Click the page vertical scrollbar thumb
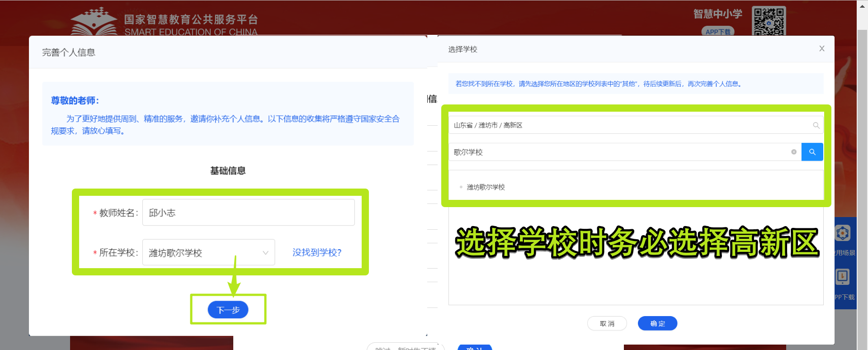868x350 pixels. point(863,181)
